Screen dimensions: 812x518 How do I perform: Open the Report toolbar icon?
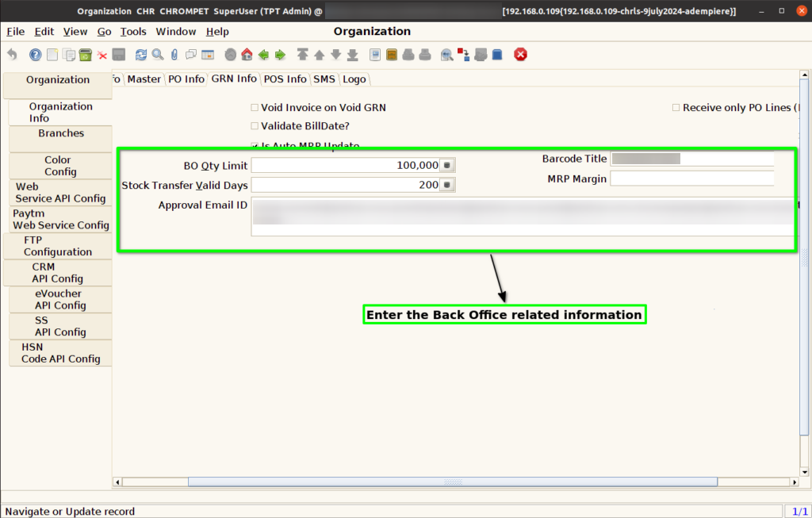click(375, 55)
